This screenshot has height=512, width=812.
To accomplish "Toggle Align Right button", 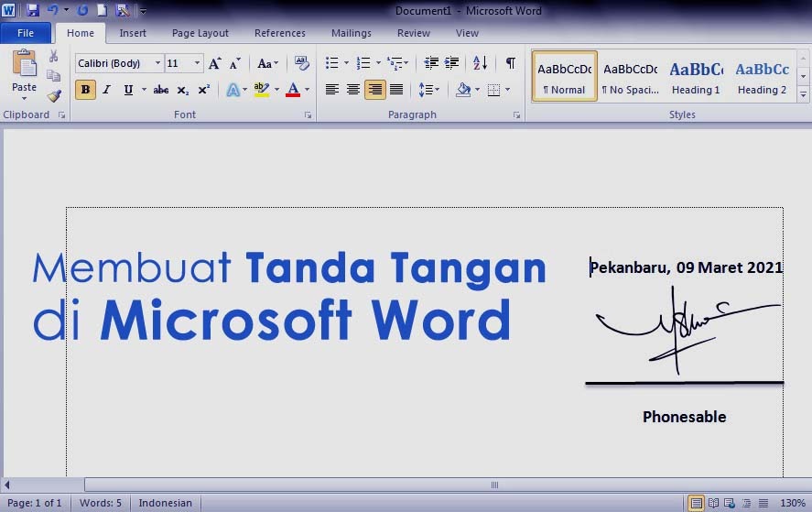I will coord(375,90).
